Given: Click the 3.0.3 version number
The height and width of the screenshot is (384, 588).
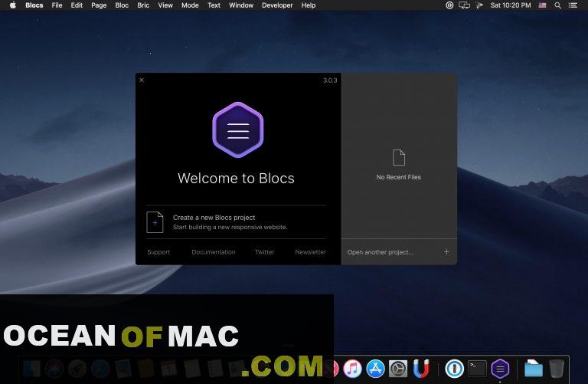Looking at the screenshot, I should [330, 80].
